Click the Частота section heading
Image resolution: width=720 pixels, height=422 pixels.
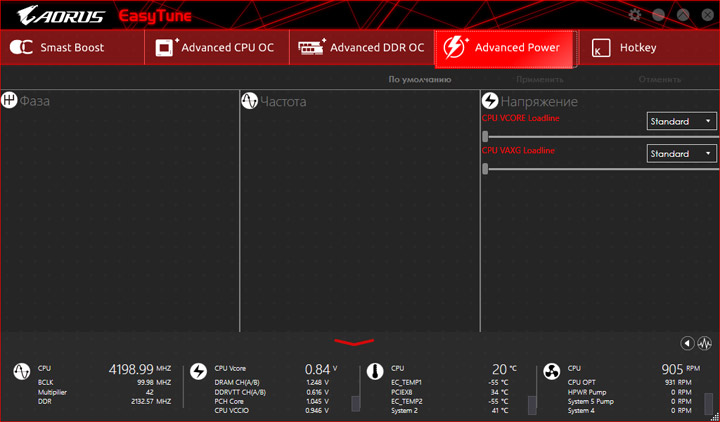(x=283, y=101)
